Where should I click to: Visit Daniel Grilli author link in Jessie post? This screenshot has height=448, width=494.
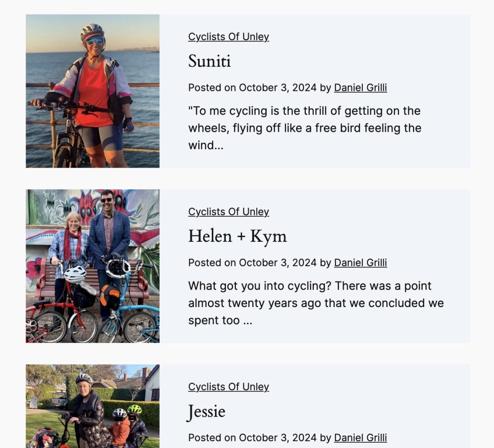click(x=360, y=437)
